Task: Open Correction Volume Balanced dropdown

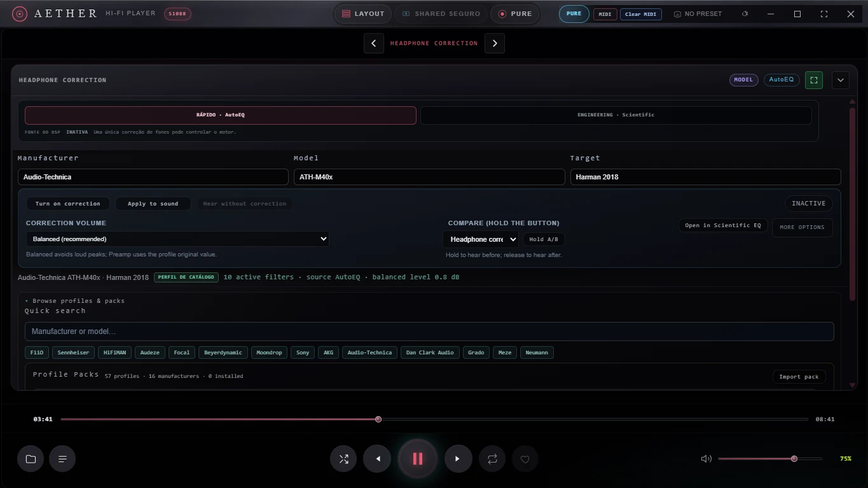Action: [177, 239]
